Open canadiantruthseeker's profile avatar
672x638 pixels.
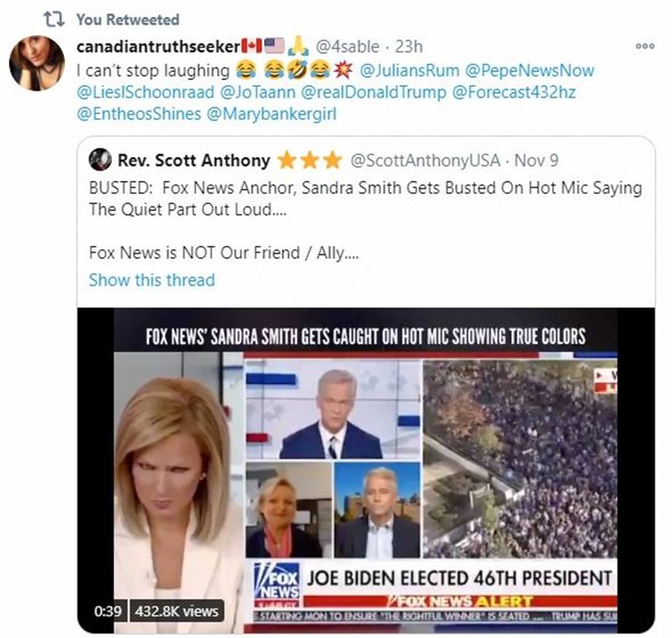[x=36, y=63]
